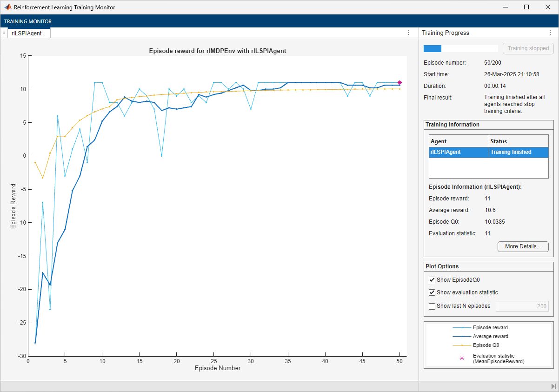Switch to the rlLSPIAgent document tab
This screenshot has width=559, height=392.
(27, 33)
